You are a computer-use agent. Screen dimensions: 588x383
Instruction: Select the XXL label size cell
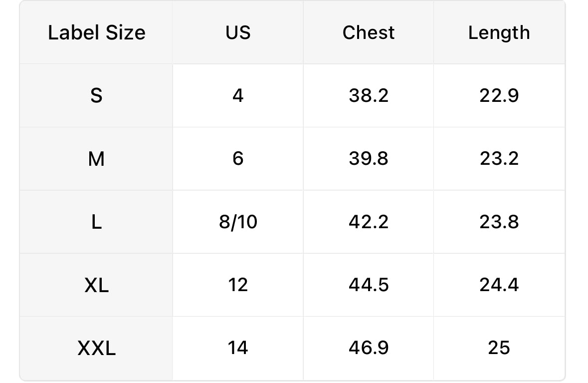(96, 348)
